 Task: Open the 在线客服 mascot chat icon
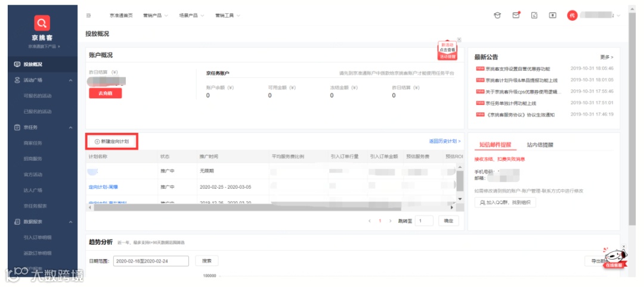coord(614,258)
